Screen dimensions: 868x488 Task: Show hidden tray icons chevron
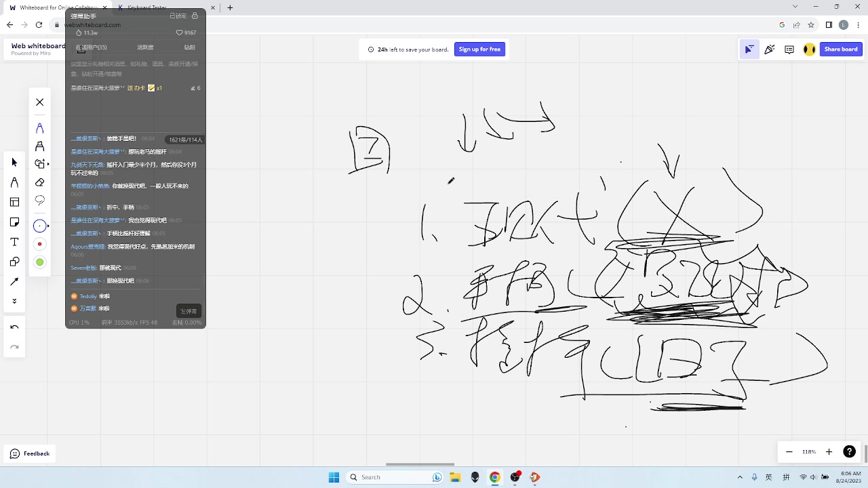click(x=741, y=477)
